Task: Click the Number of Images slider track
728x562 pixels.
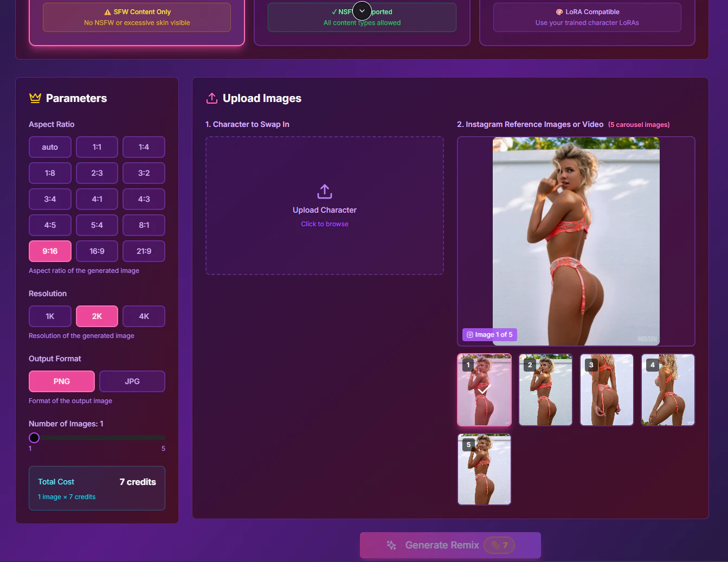Action: click(x=97, y=438)
